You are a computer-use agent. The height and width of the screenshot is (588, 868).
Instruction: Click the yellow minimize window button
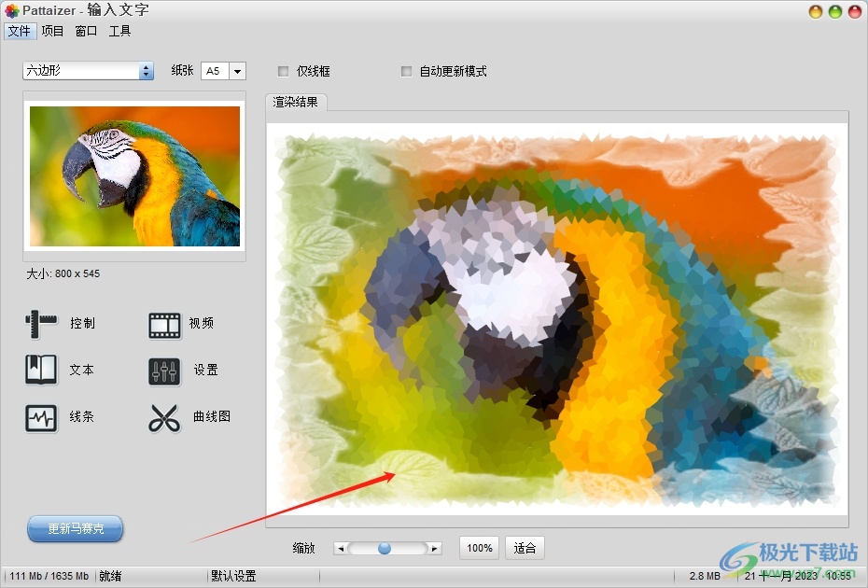(815, 11)
